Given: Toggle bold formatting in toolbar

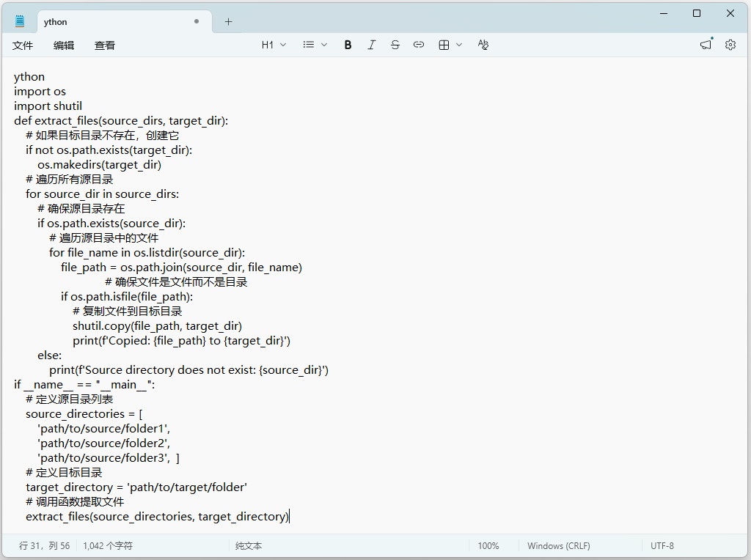Looking at the screenshot, I should (x=348, y=45).
